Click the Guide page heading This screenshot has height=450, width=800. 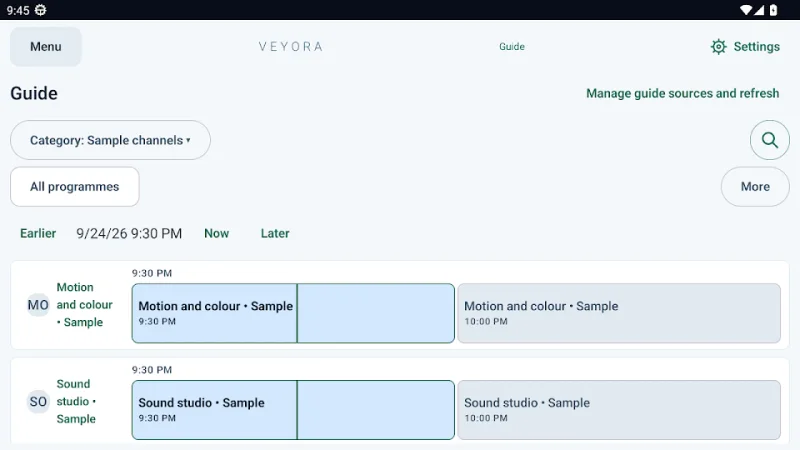[34, 93]
